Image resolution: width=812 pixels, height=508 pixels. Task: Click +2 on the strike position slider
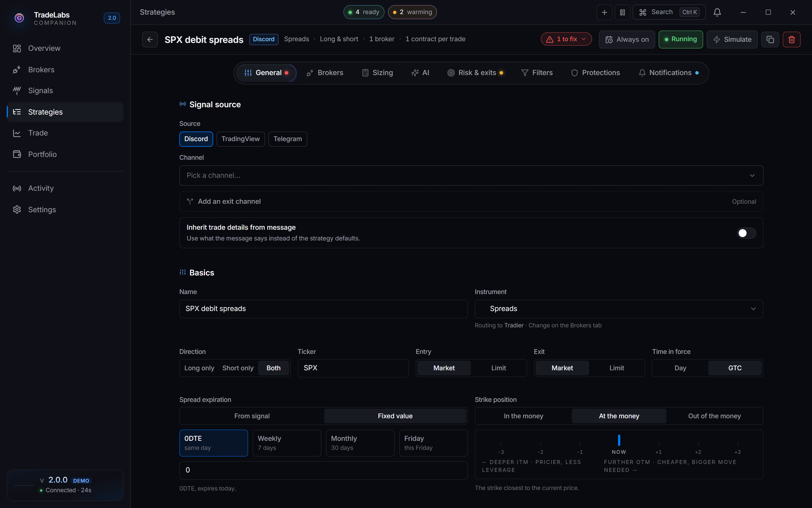pyautogui.click(x=698, y=448)
